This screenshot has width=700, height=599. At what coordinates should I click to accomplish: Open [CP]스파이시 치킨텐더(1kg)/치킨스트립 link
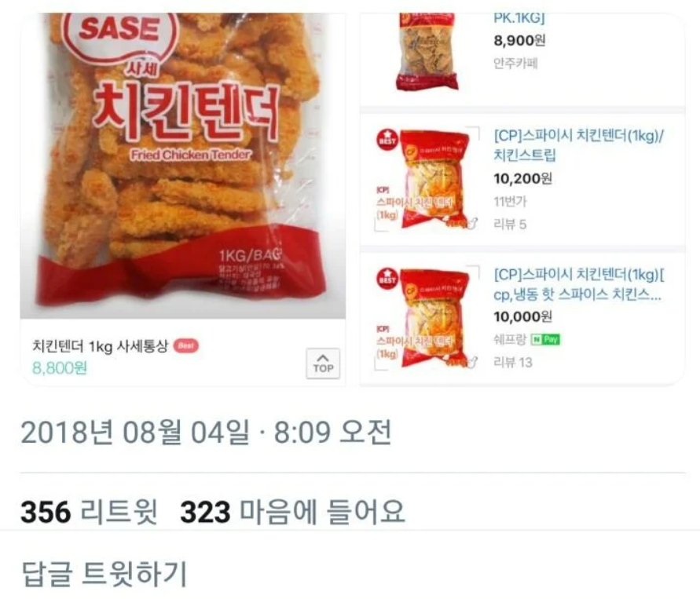(x=578, y=145)
